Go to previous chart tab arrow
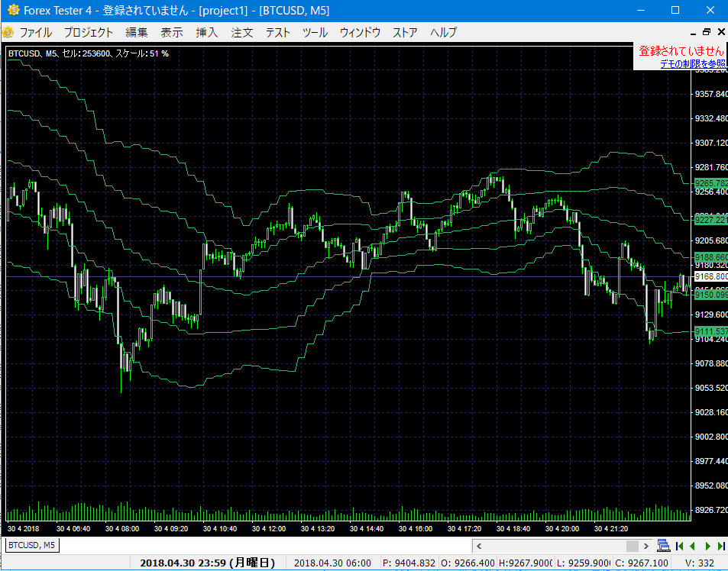This screenshot has width=728, height=571. (x=692, y=546)
